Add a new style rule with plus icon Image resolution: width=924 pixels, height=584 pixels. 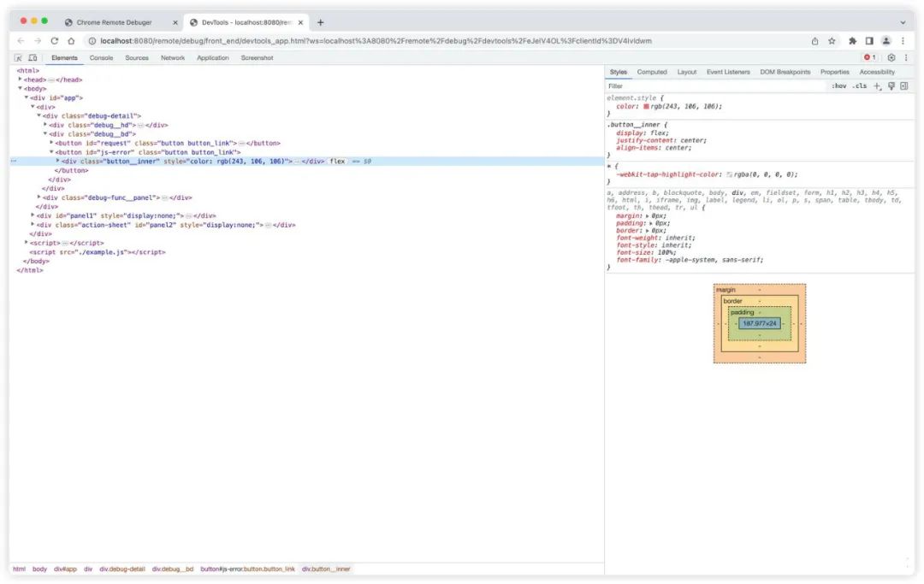point(877,86)
